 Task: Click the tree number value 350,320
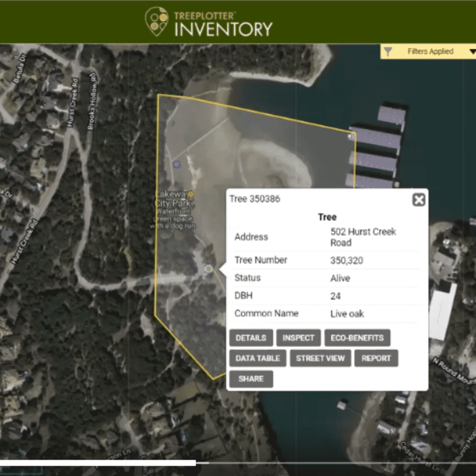point(347,260)
